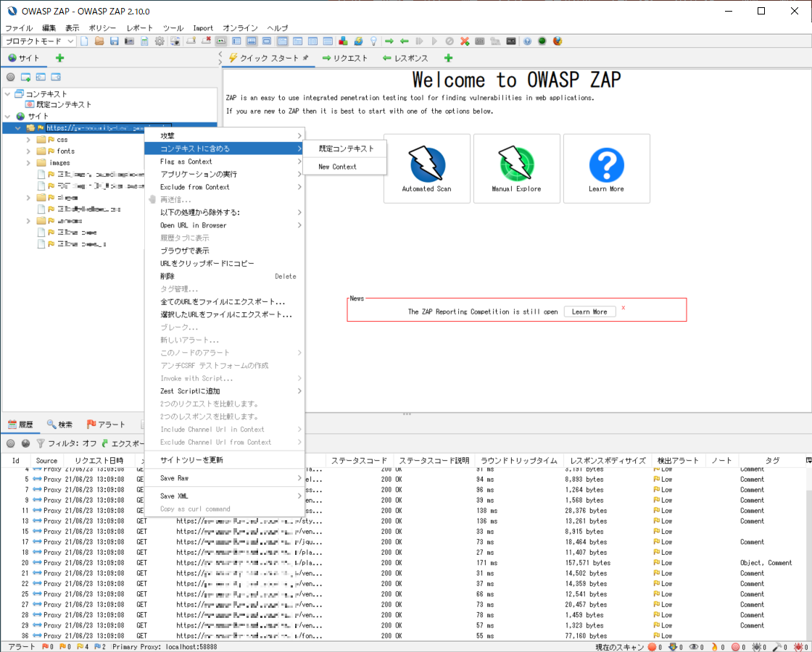Collapse the サイト root tree node

coord(7,116)
